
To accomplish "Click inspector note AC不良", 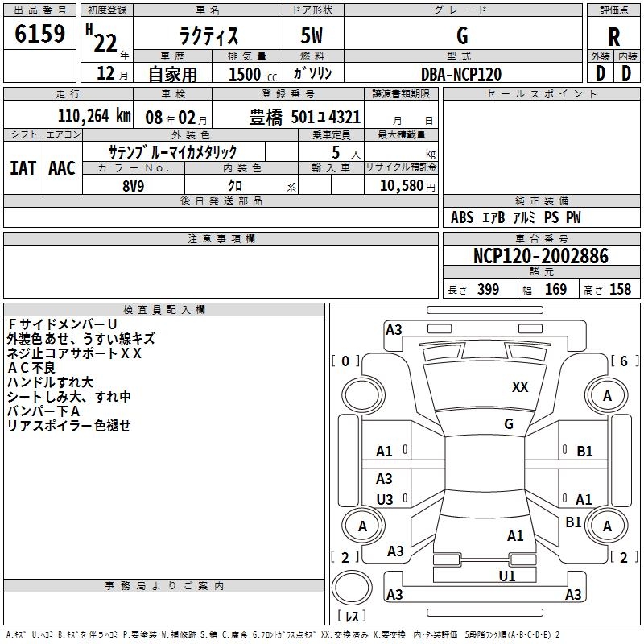I will point(31,368).
